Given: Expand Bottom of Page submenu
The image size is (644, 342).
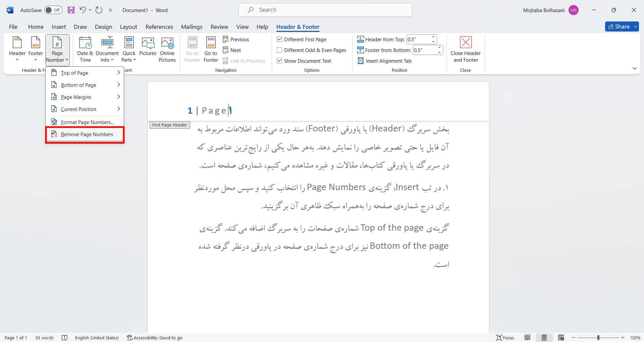Looking at the screenshot, I should coord(85,85).
